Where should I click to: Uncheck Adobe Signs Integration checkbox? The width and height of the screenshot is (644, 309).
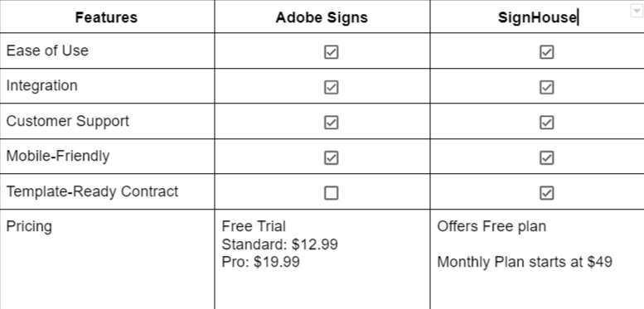(331, 88)
